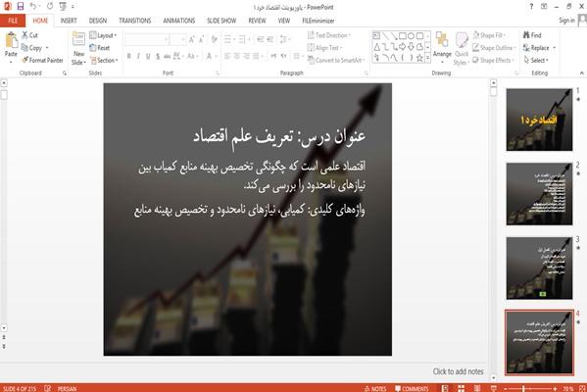Click zoom in plus button
The height and width of the screenshot is (392, 587).
[555, 389]
